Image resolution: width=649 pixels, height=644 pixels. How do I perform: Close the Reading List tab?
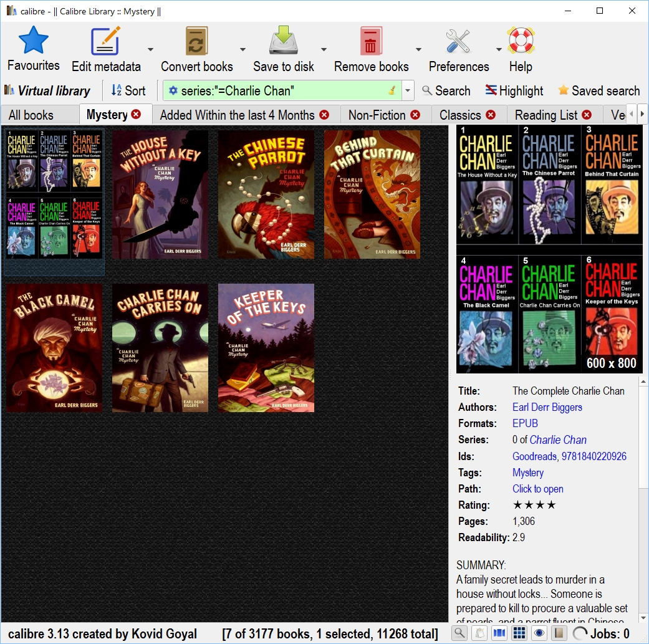[587, 115]
